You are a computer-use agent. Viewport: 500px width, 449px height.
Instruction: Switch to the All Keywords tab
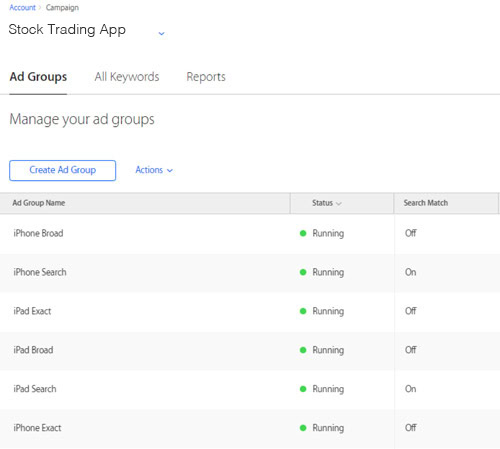pos(127,77)
